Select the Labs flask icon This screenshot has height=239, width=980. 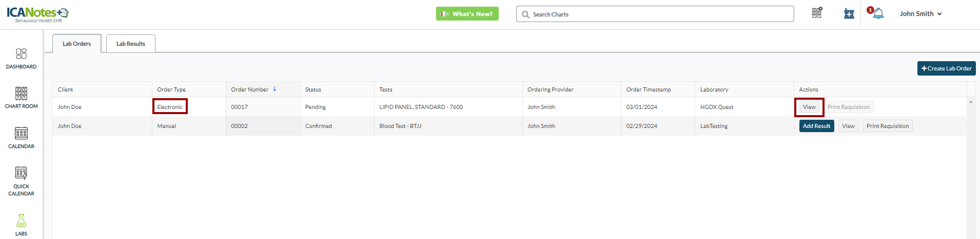[21, 221]
